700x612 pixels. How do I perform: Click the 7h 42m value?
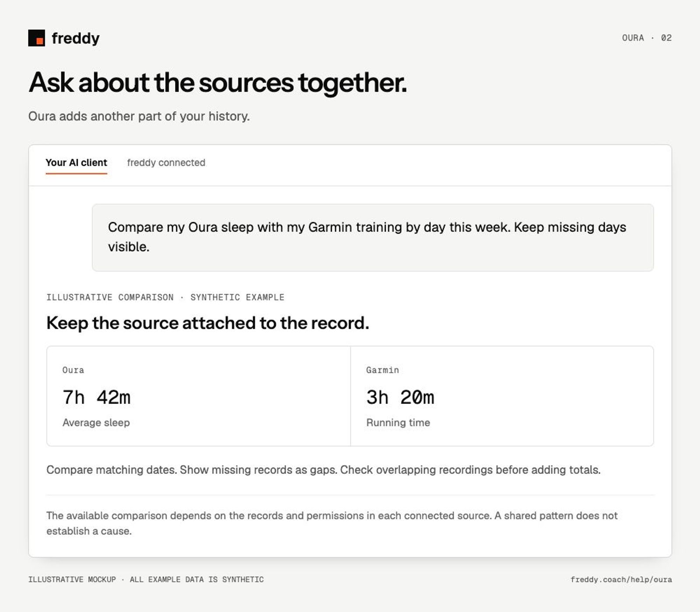pos(96,397)
